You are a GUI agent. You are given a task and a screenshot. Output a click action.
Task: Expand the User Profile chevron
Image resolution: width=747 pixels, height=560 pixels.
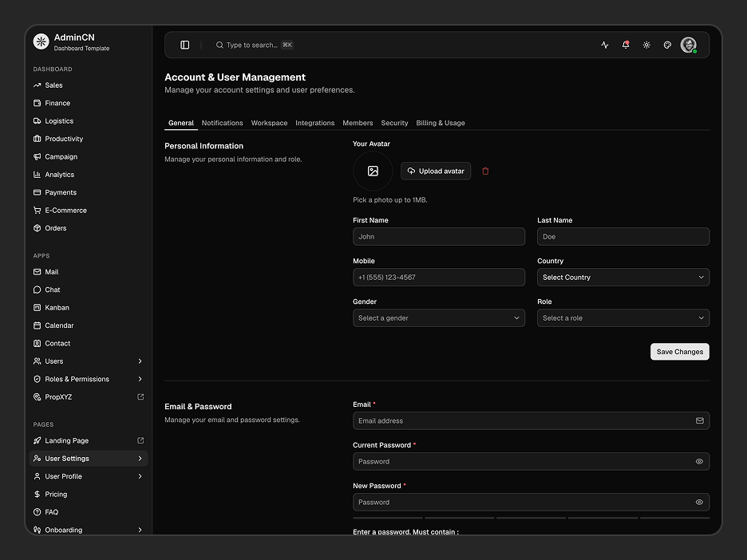[140, 476]
